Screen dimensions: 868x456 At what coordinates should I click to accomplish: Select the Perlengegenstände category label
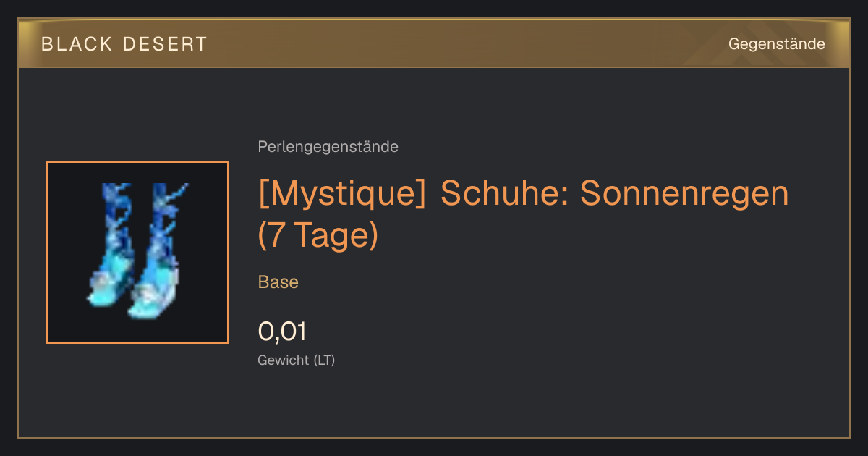tap(328, 147)
